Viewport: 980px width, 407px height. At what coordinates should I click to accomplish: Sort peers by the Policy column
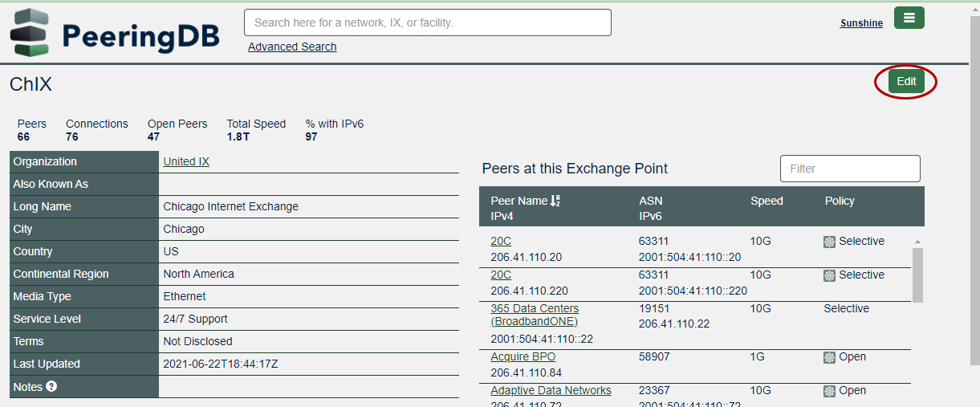840,201
